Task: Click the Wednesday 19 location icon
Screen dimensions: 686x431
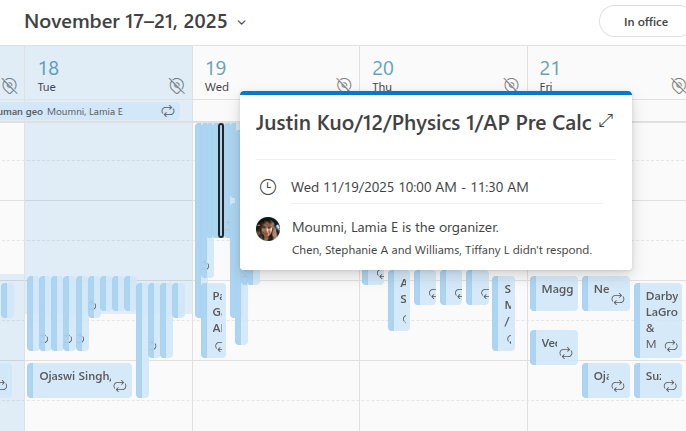Action: pos(343,84)
